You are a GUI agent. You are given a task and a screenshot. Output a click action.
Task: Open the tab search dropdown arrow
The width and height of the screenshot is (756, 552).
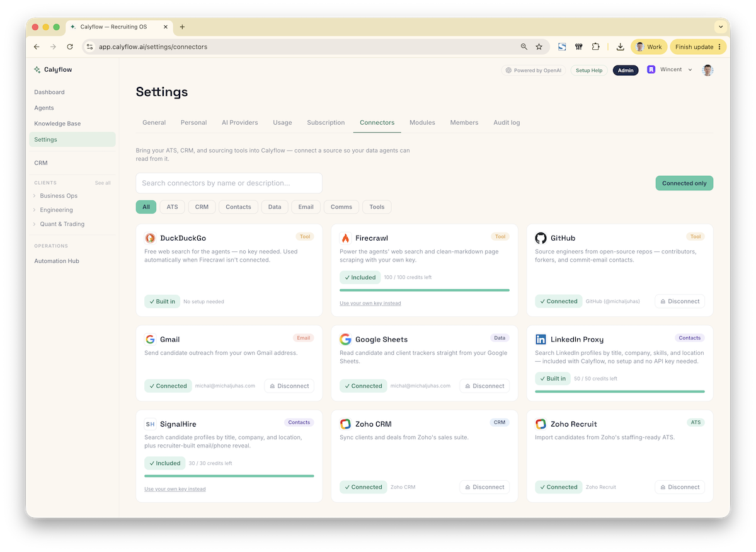coord(721,27)
